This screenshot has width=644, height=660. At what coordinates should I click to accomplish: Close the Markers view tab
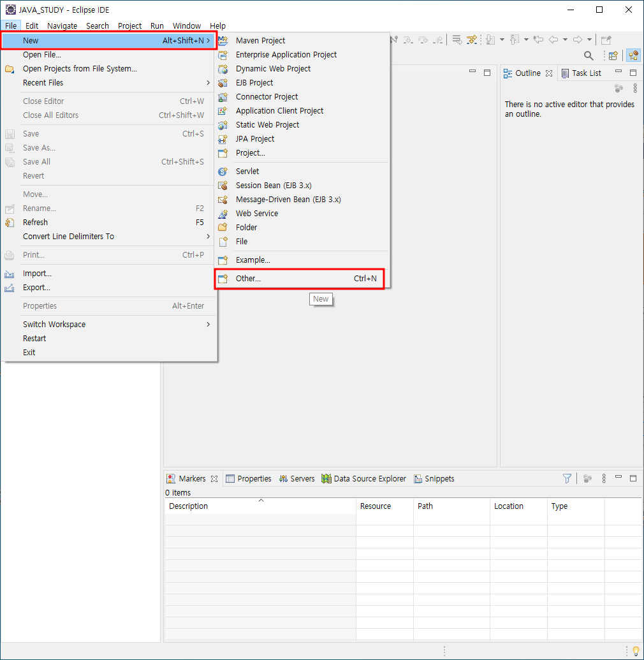click(x=214, y=479)
